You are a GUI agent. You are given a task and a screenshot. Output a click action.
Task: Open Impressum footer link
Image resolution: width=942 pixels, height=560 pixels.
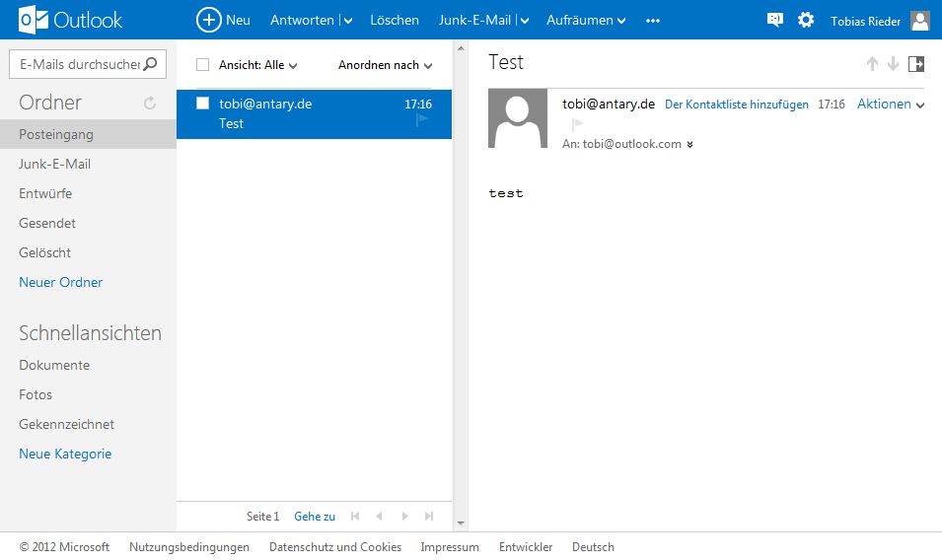pyautogui.click(x=450, y=547)
